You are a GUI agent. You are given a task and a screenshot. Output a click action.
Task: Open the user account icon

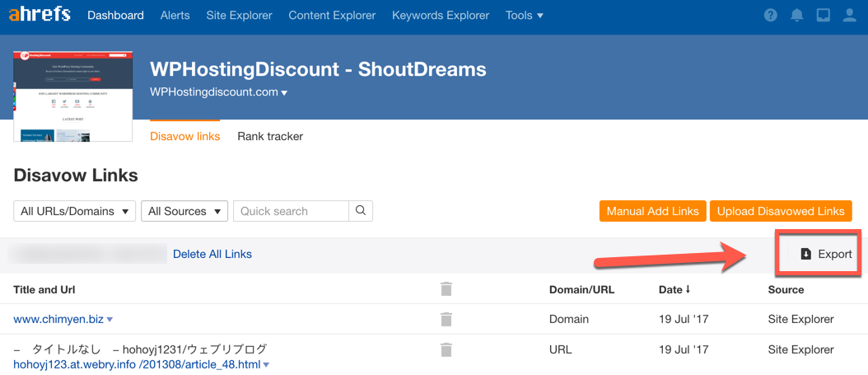tap(849, 16)
